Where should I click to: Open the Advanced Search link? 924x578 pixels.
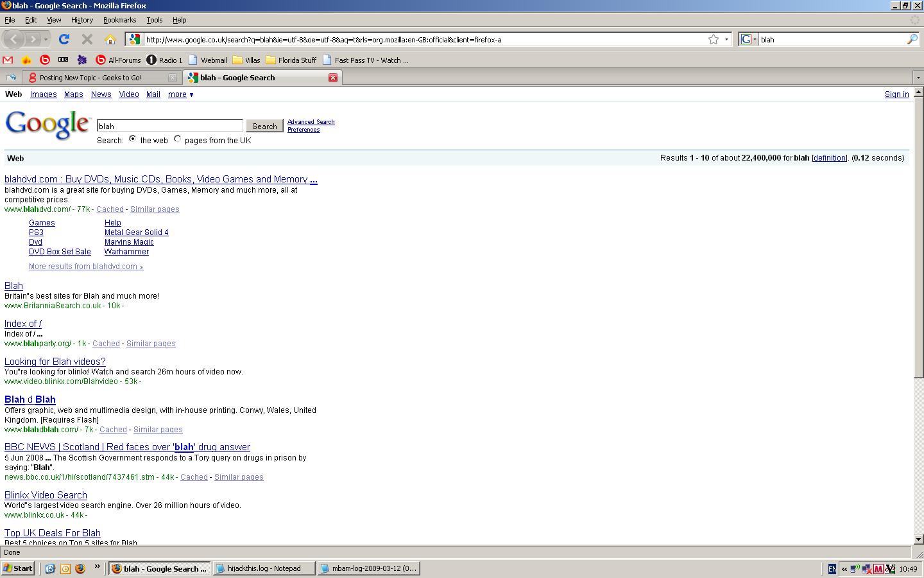311,122
